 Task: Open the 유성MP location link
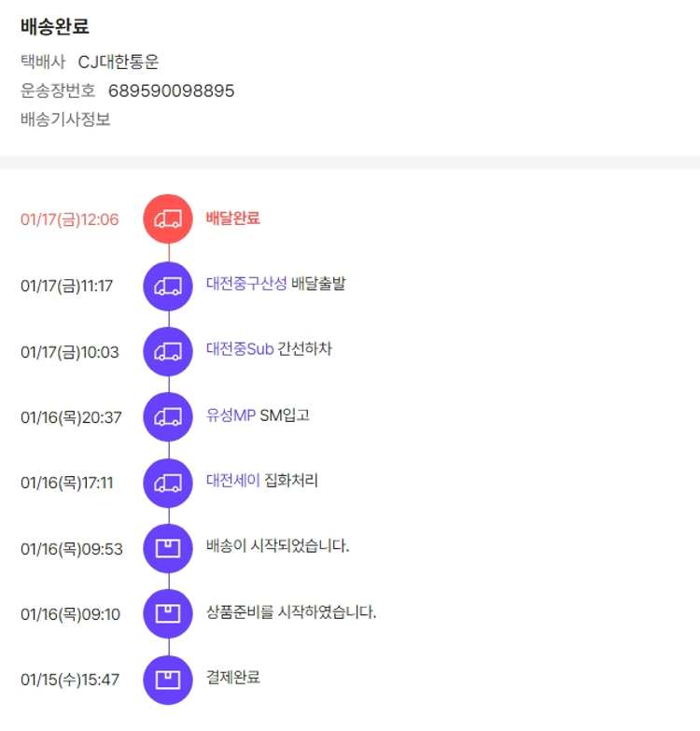click(x=231, y=415)
